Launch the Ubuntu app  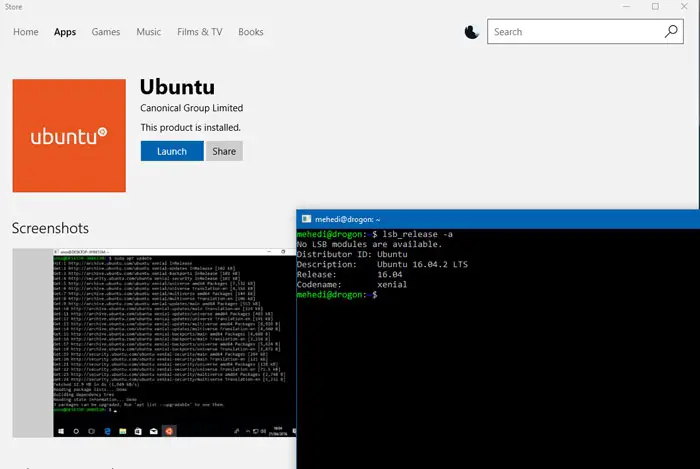[172, 151]
